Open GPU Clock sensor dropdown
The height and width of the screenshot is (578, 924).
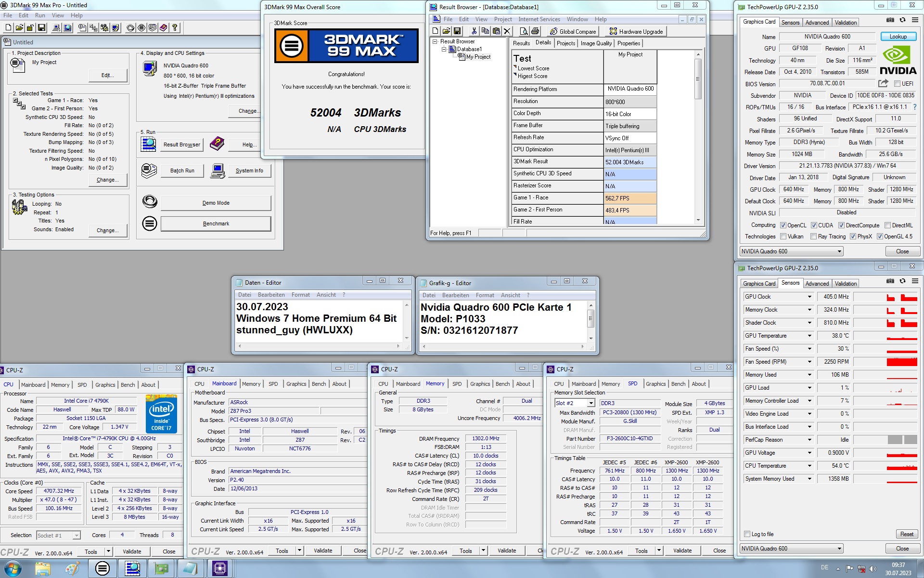(x=809, y=297)
